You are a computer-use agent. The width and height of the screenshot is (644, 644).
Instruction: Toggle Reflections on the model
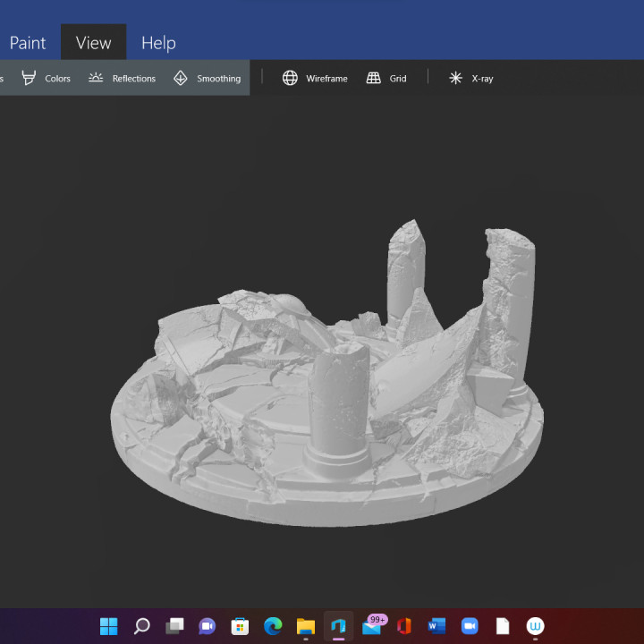click(122, 78)
